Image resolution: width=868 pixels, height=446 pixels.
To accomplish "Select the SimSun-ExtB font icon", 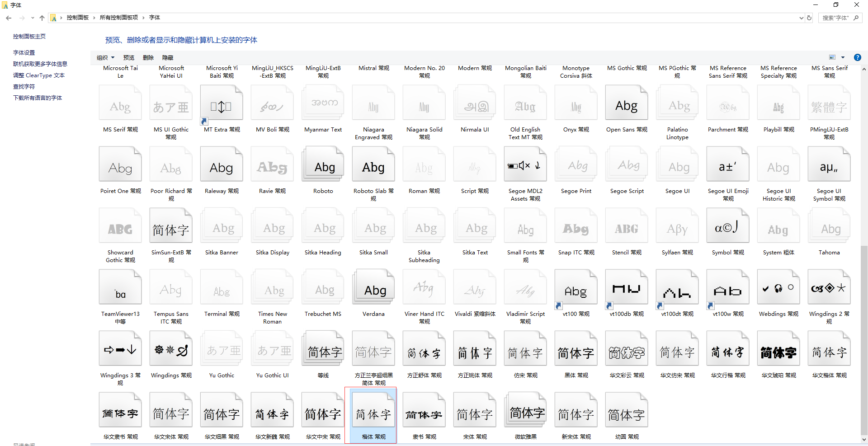I will (x=171, y=226).
